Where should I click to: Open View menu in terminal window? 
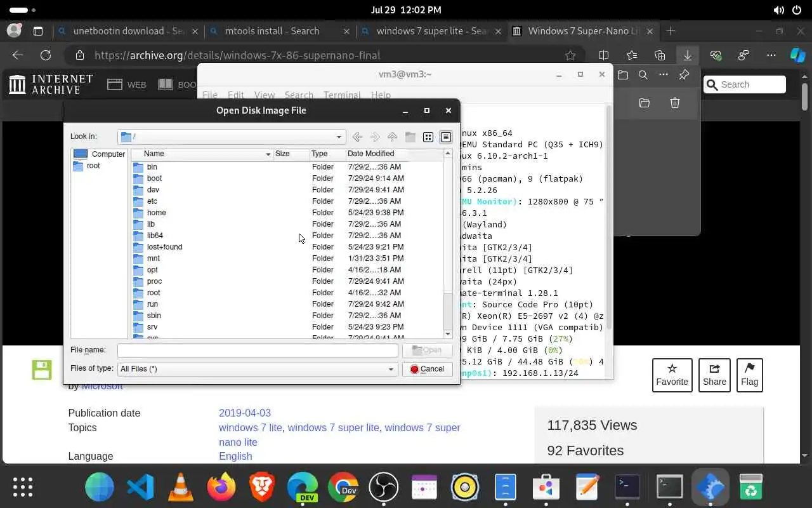pos(265,95)
